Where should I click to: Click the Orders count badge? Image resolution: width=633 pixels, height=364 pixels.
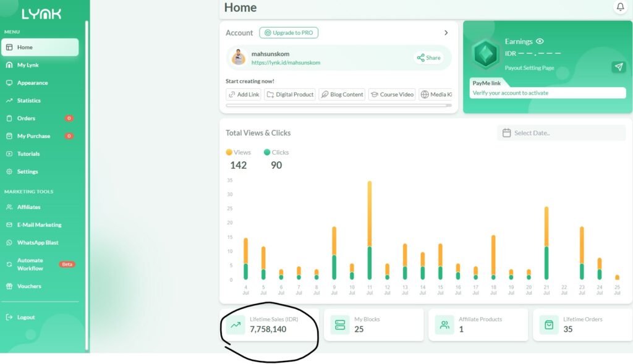[69, 118]
